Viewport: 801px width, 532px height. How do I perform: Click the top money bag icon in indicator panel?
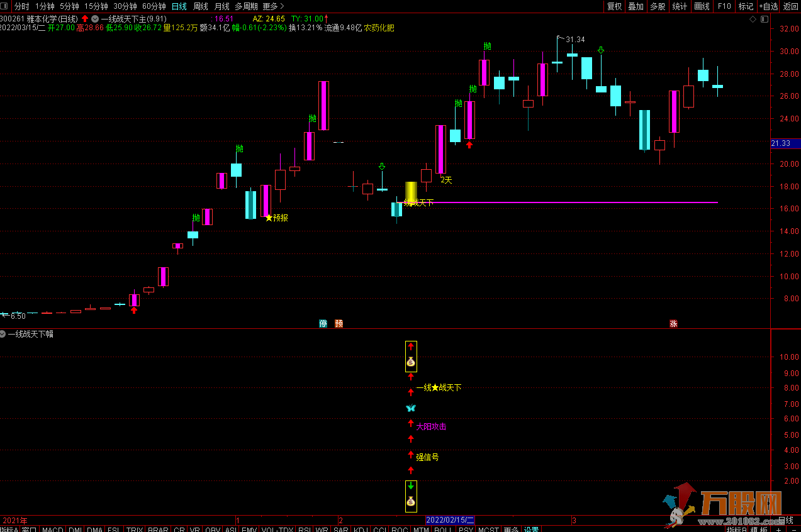[411, 362]
